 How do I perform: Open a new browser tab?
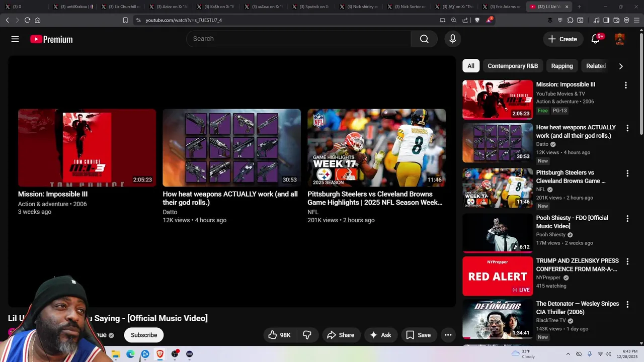(x=579, y=7)
